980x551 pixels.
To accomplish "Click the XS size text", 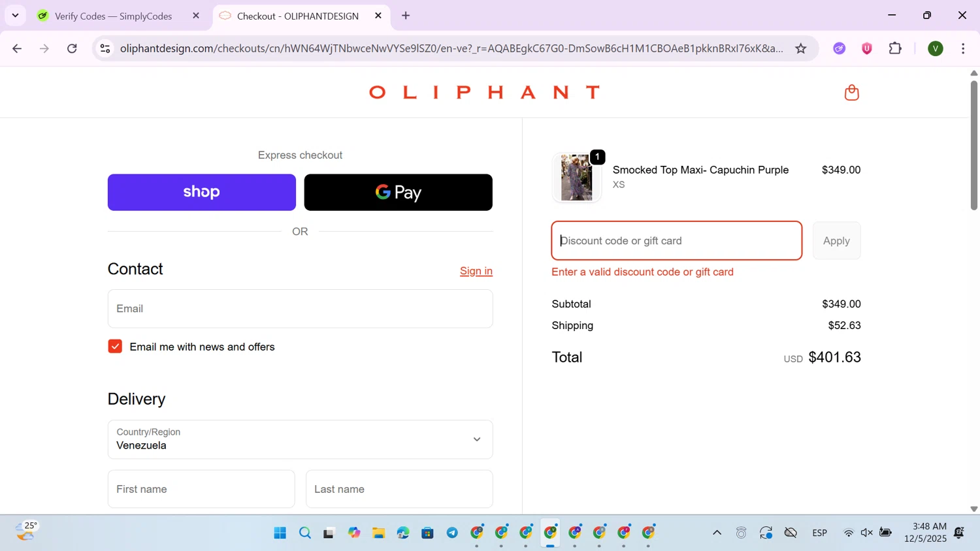I will click(619, 185).
